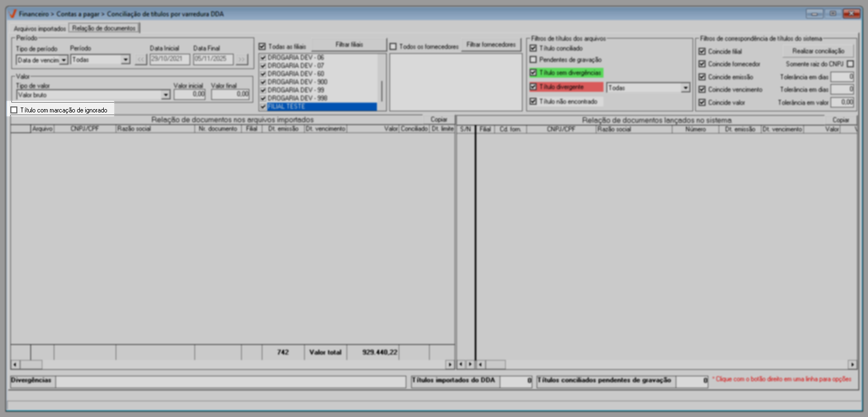Image resolution: width=868 pixels, height=417 pixels.
Task: Click the Número column header
Action: pos(695,129)
